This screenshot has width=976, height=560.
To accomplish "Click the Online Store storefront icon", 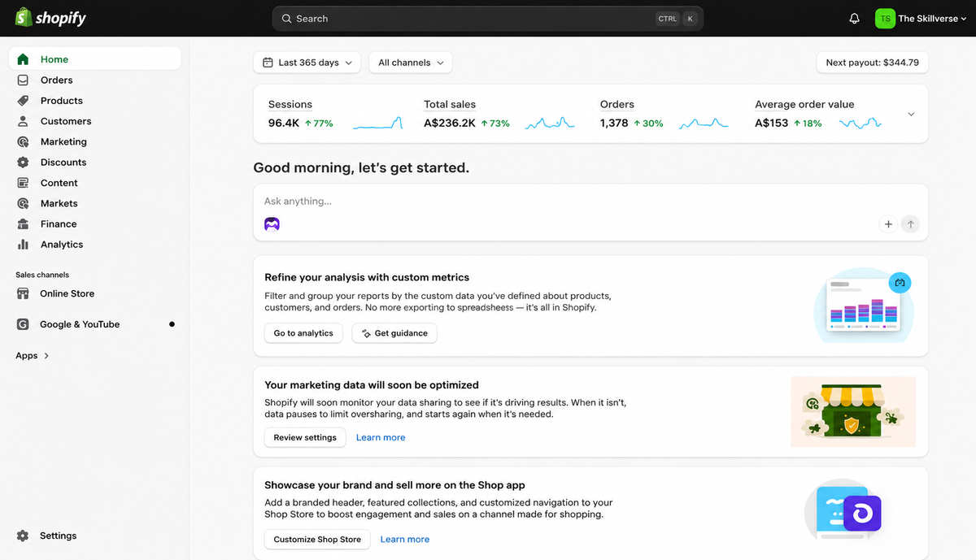I will pyautogui.click(x=23, y=293).
